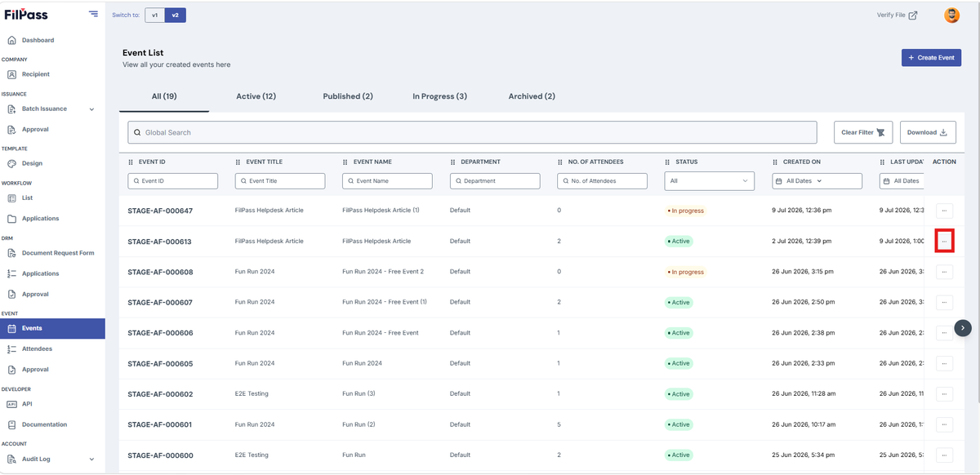
Task: Switch to version v1
Action: pyautogui.click(x=154, y=15)
